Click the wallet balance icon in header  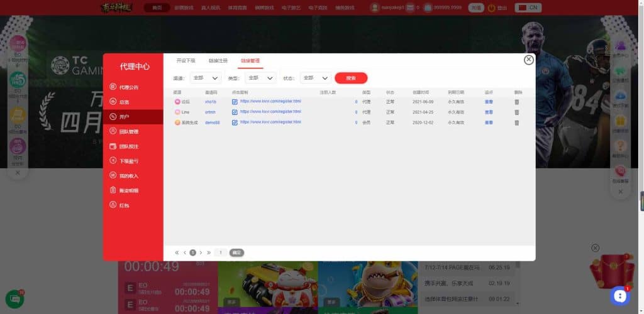(x=428, y=8)
